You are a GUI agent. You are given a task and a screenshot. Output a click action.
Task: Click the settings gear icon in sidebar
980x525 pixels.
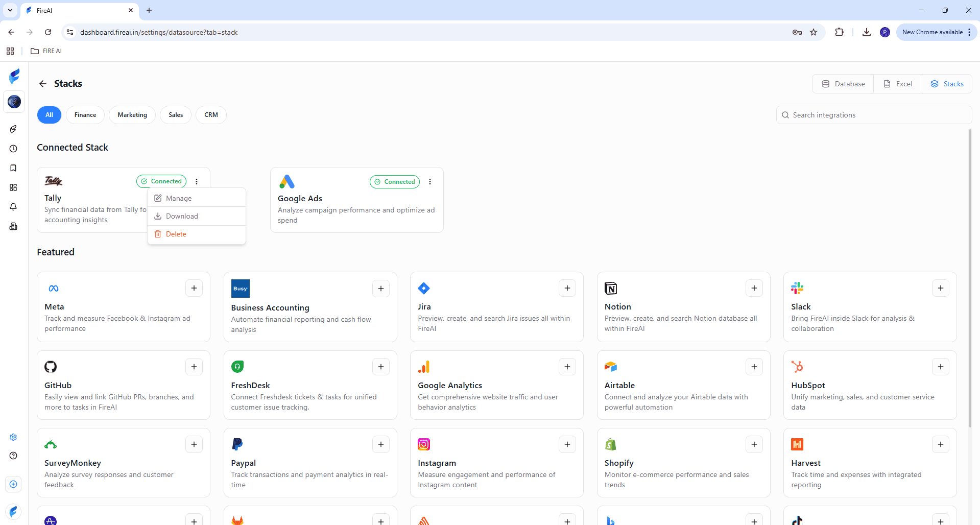click(x=13, y=437)
